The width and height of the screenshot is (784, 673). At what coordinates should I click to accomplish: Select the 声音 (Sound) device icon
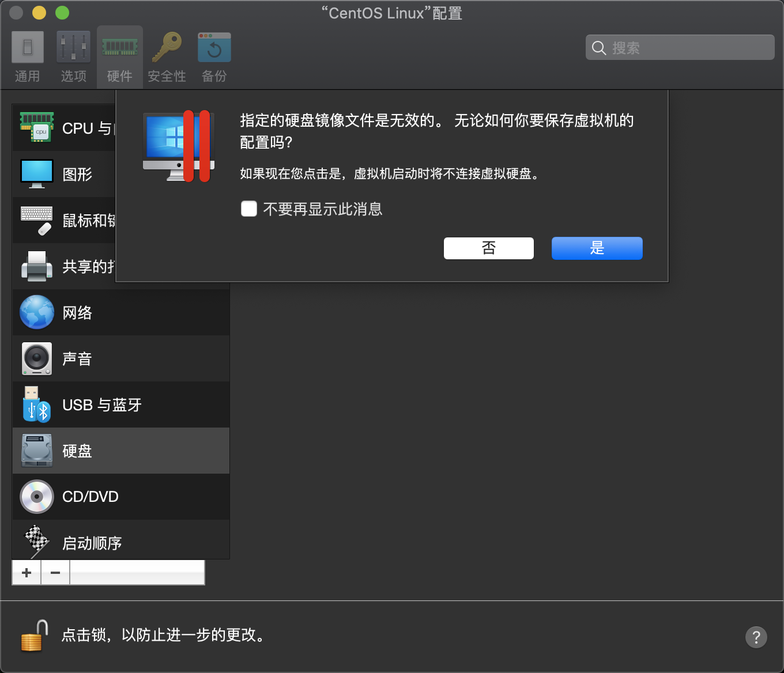point(36,358)
